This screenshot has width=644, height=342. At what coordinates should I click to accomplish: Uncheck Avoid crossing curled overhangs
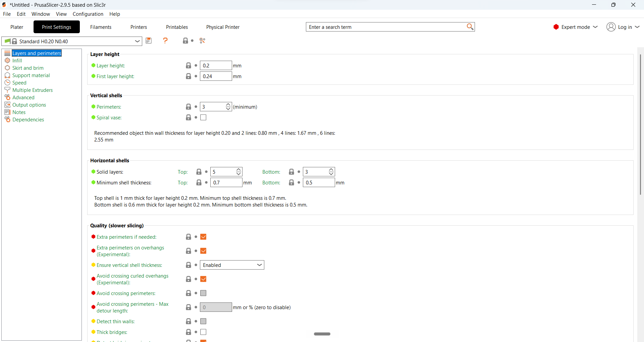point(203,279)
